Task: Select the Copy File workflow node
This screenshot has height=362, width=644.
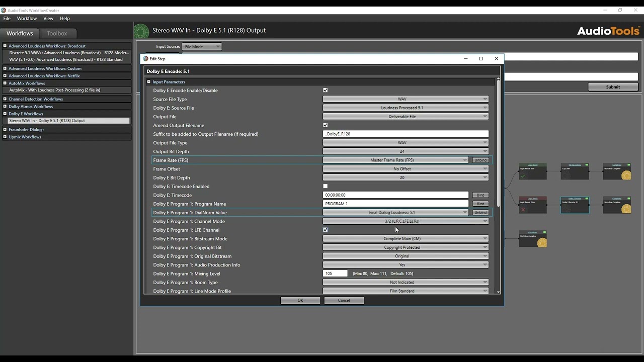Action: click(x=575, y=171)
